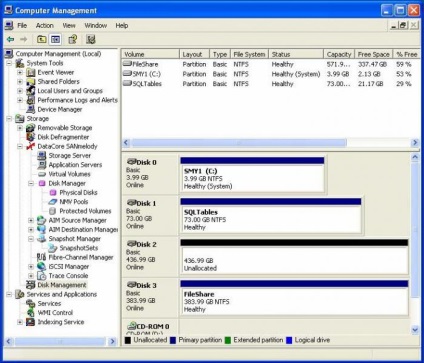Click the Back arrow toolbar icon
The height and width of the screenshot is (363, 424).
pyautogui.click(x=11, y=39)
